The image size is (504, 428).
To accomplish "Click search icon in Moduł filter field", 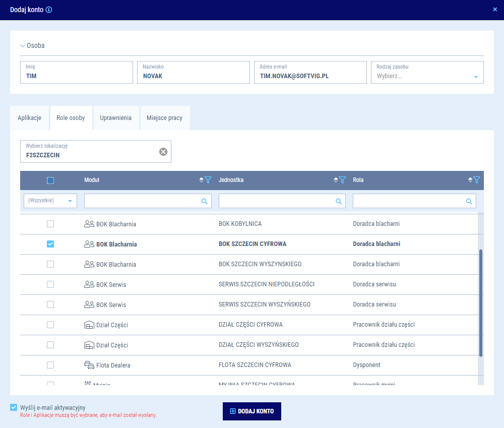I will pyautogui.click(x=205, y=201).
